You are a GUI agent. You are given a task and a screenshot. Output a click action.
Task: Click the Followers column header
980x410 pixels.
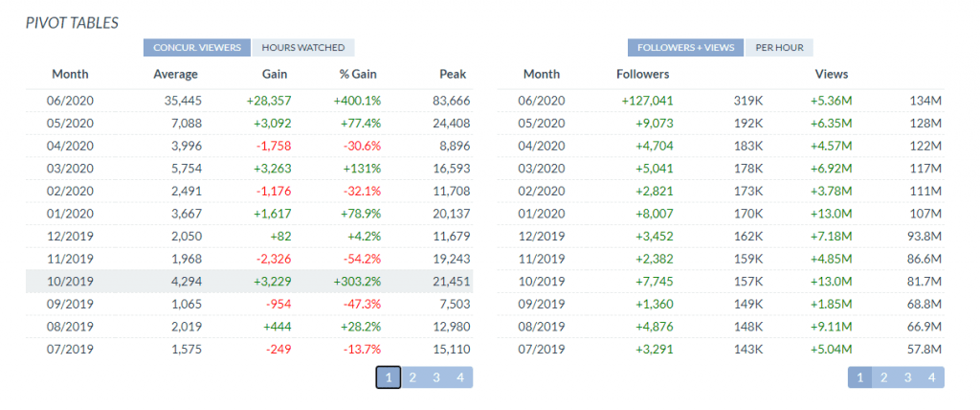[643, 75]
